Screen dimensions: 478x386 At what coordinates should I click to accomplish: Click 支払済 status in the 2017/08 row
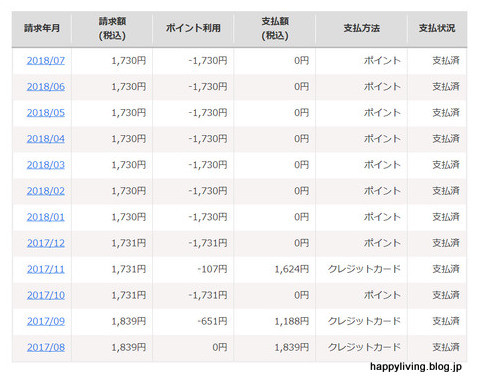tap(446, 347)
